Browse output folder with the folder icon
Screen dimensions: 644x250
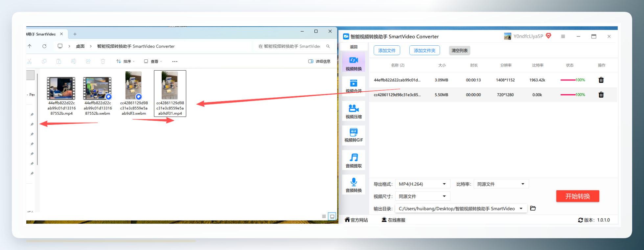[x=533, y=208]
